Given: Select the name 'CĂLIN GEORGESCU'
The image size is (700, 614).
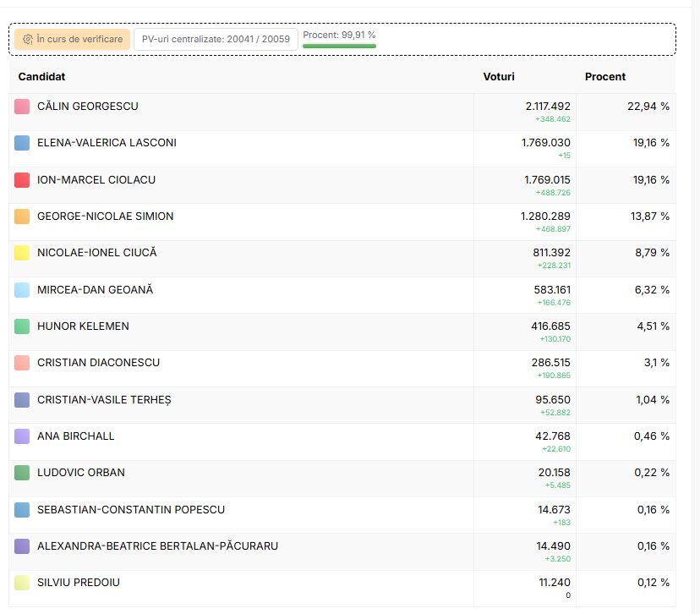Looking at the screenshot, I should 88,106.
